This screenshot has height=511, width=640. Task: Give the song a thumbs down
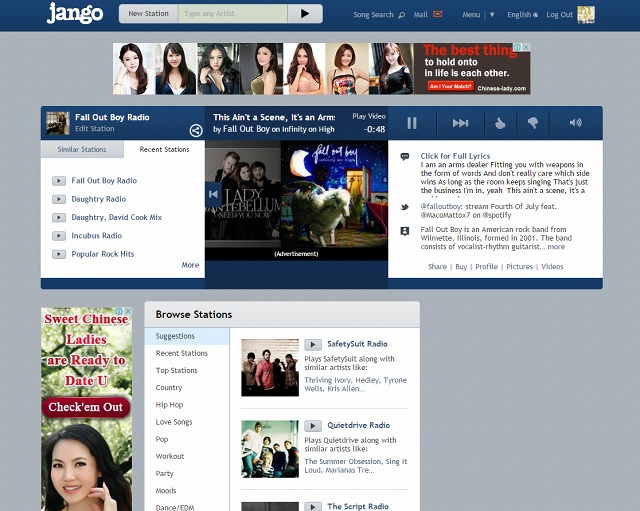[x=533, y=123]
